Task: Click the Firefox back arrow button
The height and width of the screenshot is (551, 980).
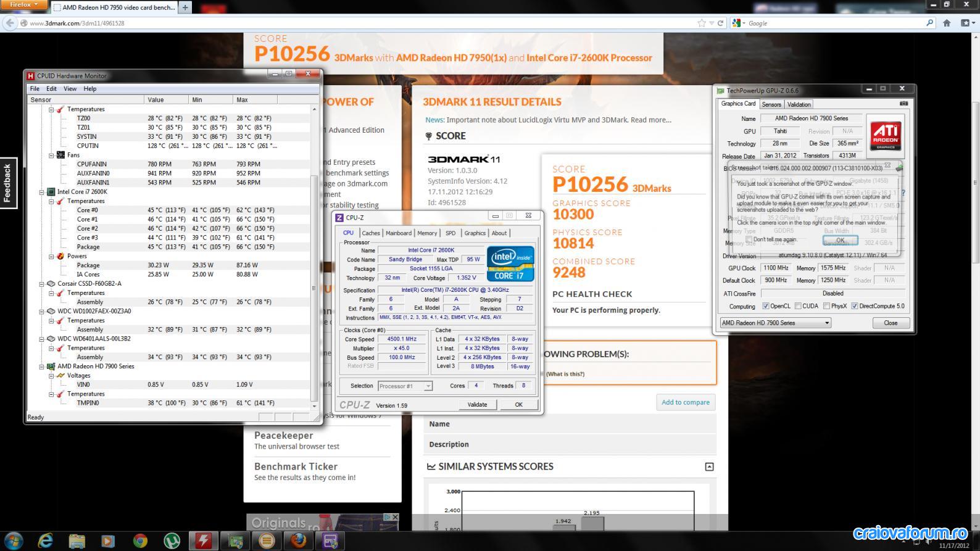Action: pyautogui.click(x=9, y=23)
